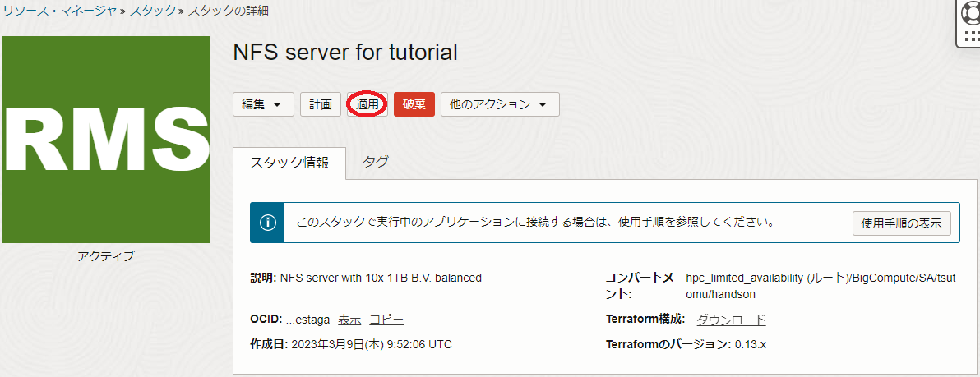Click the アクティブ status label
The image size is (980, 377).
(106, 256)
